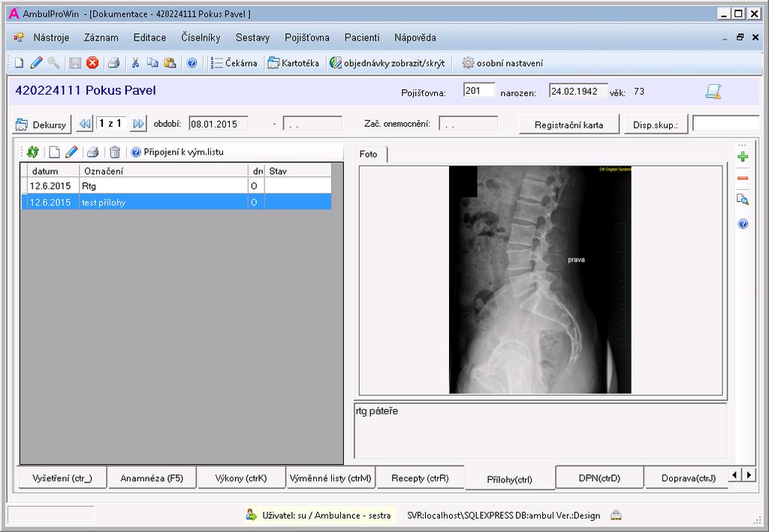
Task: Open the Nástroje menu
Action: click(51, 38)
